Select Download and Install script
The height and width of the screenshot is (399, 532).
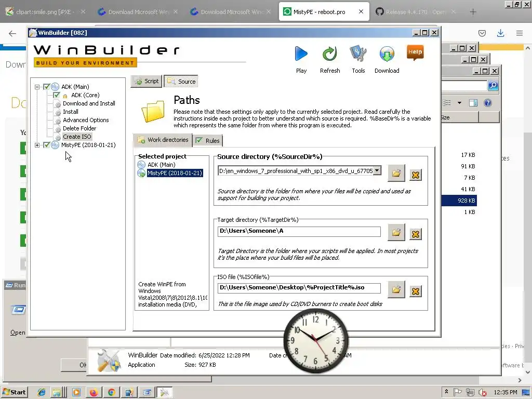pos(89,103)
